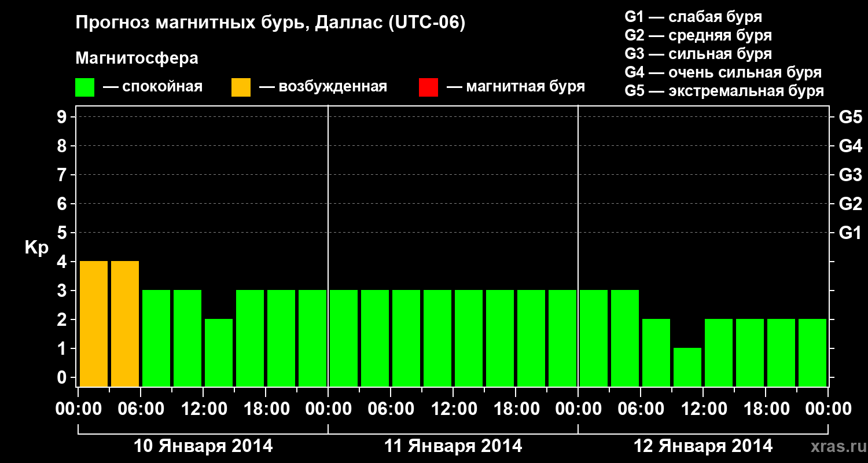Click the G2 label on right axis
The image size is (868, 463).
coord(850,204)
